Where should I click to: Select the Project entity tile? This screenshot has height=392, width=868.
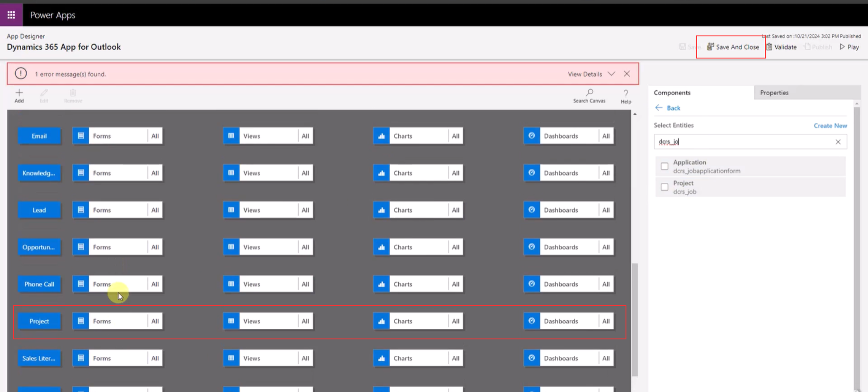click(x=39, y=321)
